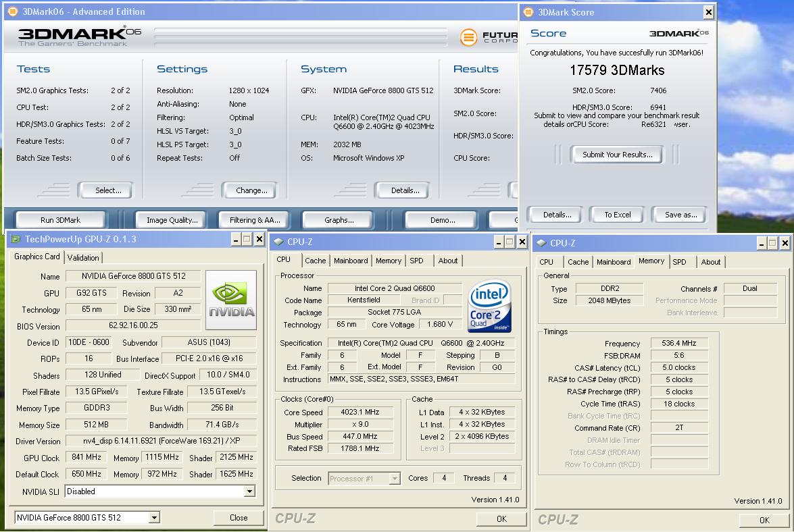Click the Shaders 128 Unified field
This screenshot has height=532, width=794.
103,375
